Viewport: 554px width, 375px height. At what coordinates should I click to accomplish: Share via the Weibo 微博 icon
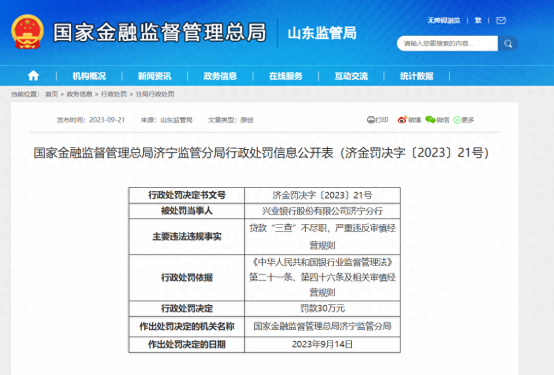tap(402, 120)
